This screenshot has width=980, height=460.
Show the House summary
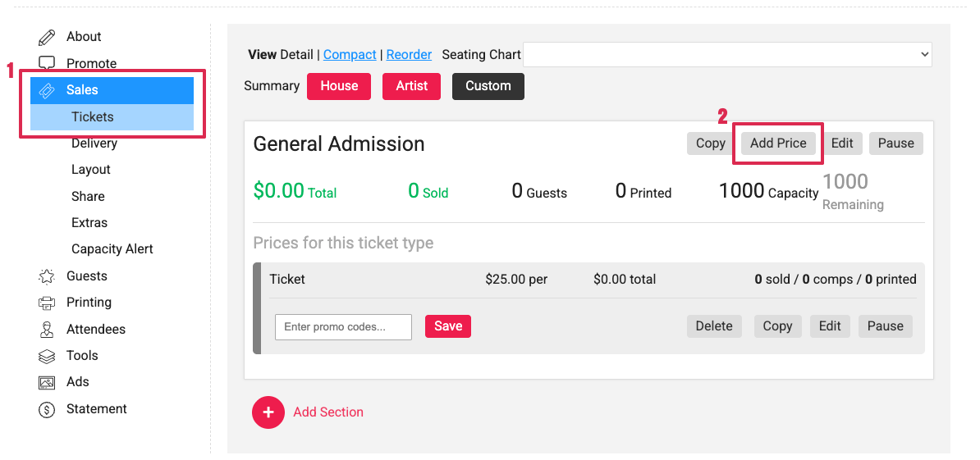click(x=339, y=86)
